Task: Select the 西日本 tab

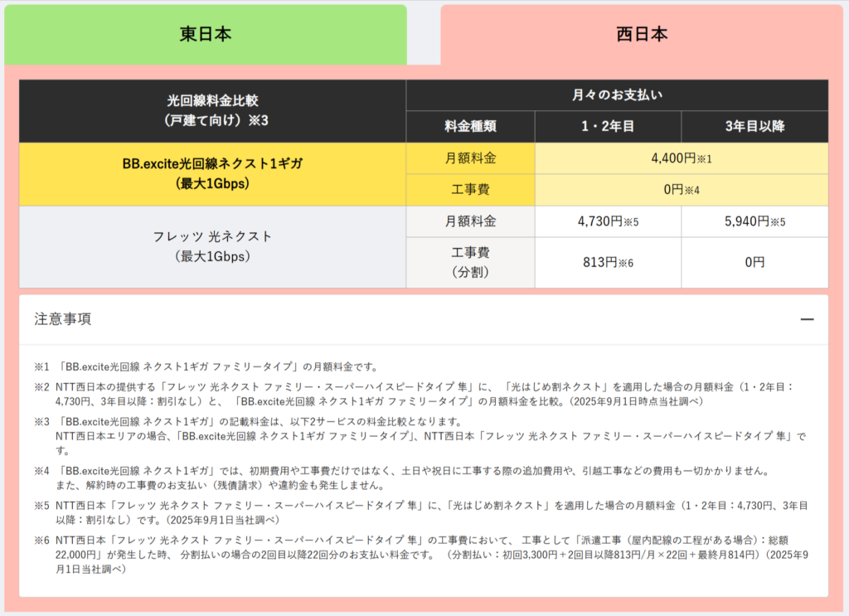Action: (x=641, y=35)
